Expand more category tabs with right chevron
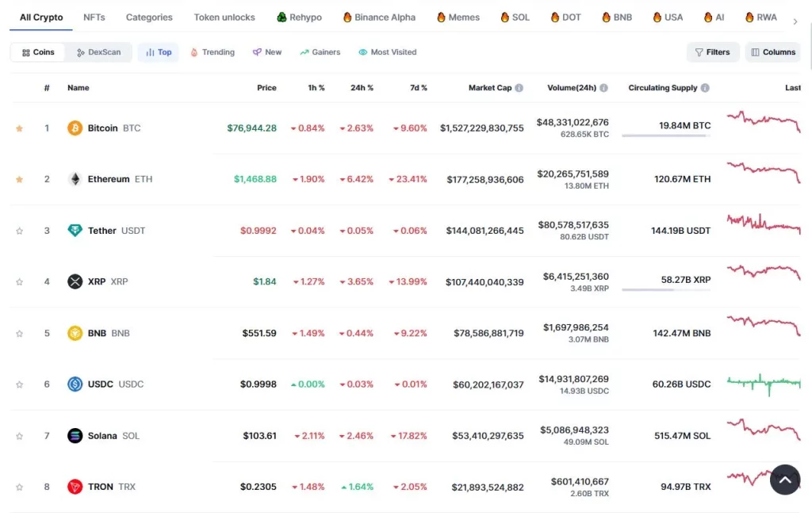812x516 pixels. (x=795, y=21)
